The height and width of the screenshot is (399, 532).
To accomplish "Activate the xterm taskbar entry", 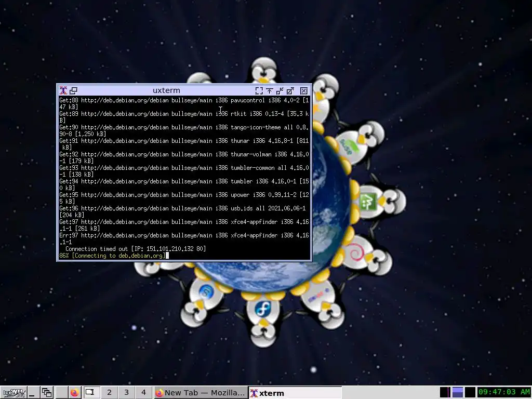I will [295, 393].
